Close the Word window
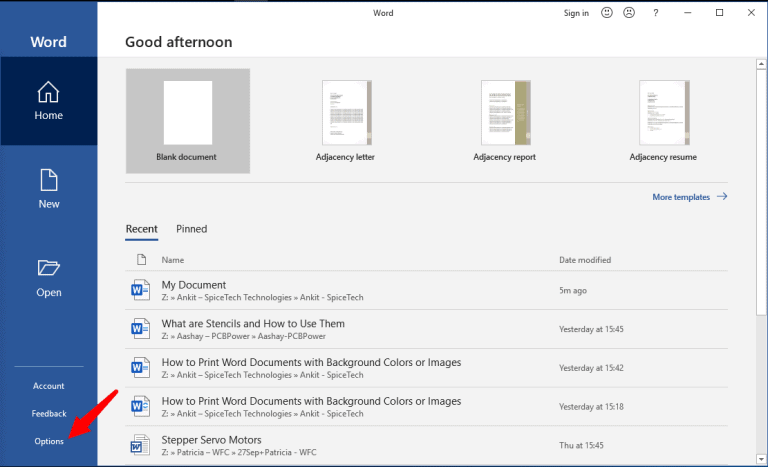 [751, 13]
